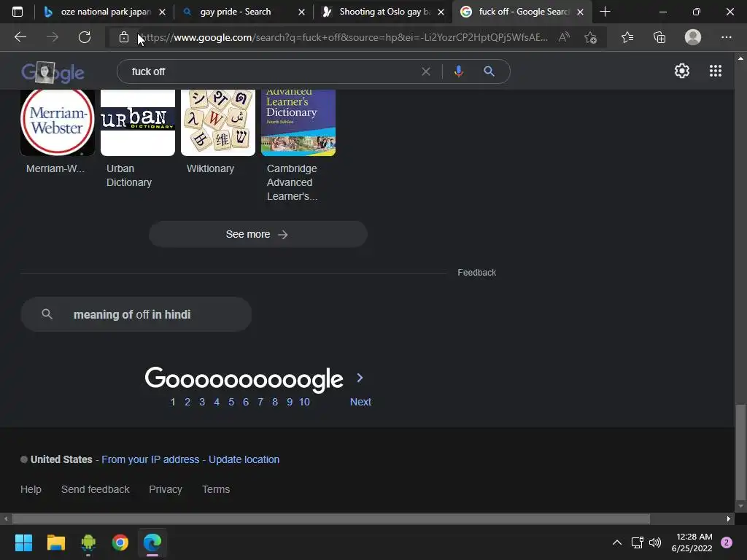Open File Explorer from taskbar
Image resolution: width=747 pixels, height=560 pixels.
pyautogui.click(x=55, y=542)
